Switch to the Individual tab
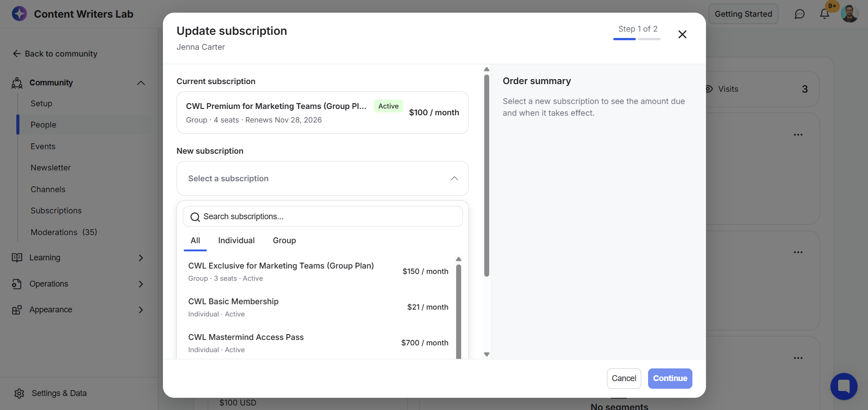The image size is (868, 410). tap(236, 241)
